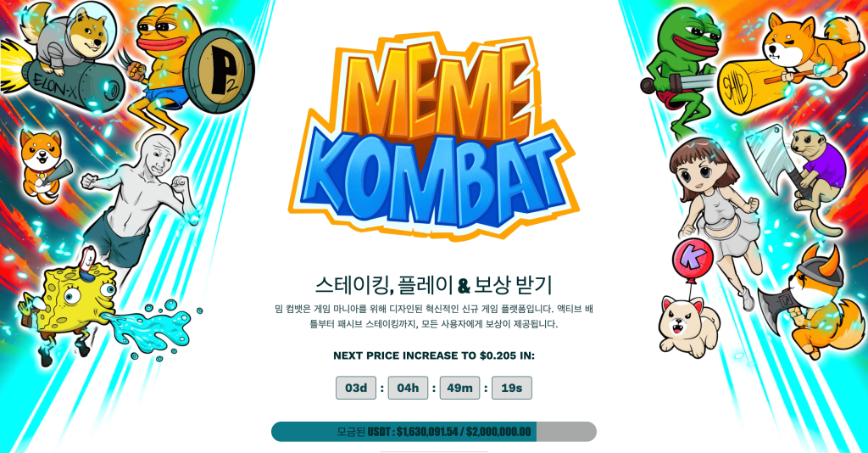This screenshot has width=868, height=453.
Task: Click the NEXT PRICE INCREASE TO $0.205 text
Action: (x=434, y=355)
